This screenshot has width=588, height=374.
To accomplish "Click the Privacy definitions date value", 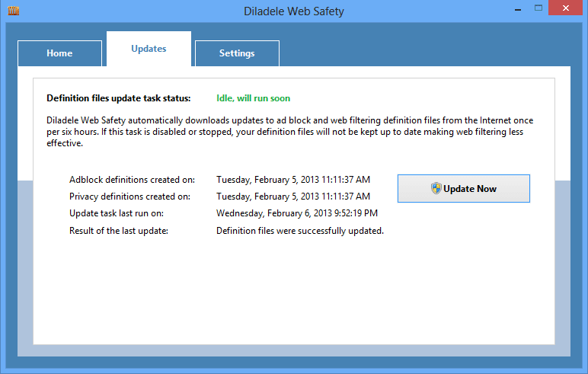I will point(293,197).
